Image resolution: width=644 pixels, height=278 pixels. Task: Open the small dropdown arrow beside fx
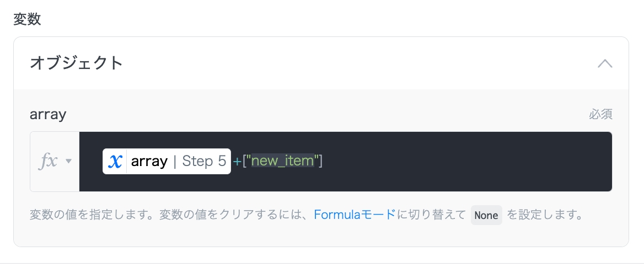point(69,161)
